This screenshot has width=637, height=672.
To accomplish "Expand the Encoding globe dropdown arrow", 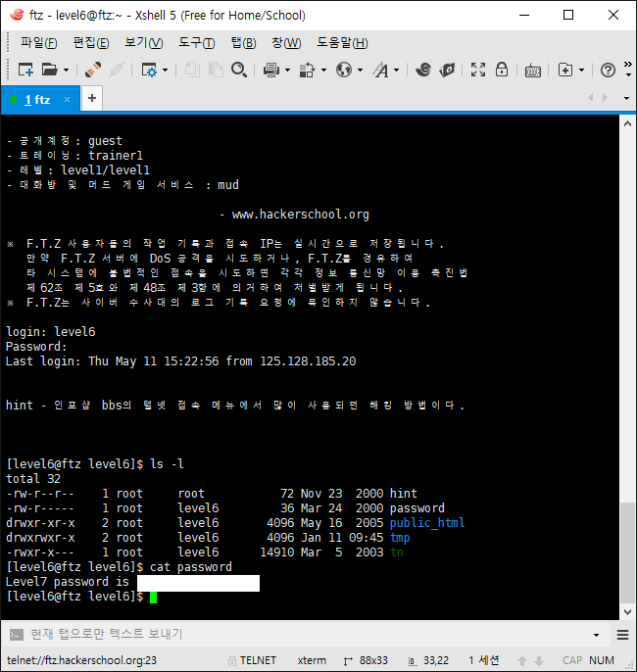I will pyautogui.click(x=360, y=70).
